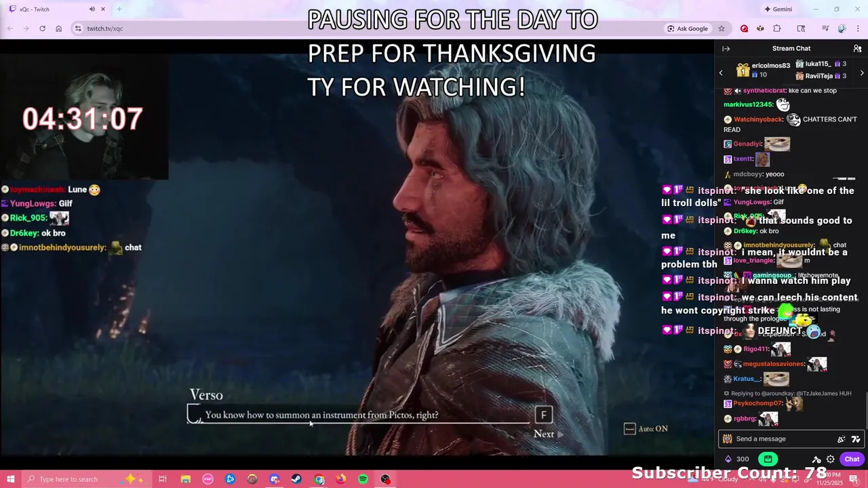Open Chrome three-dot menu
This screenshot has height=488, width=868.
pyautogui.click(x=858, y=28)
